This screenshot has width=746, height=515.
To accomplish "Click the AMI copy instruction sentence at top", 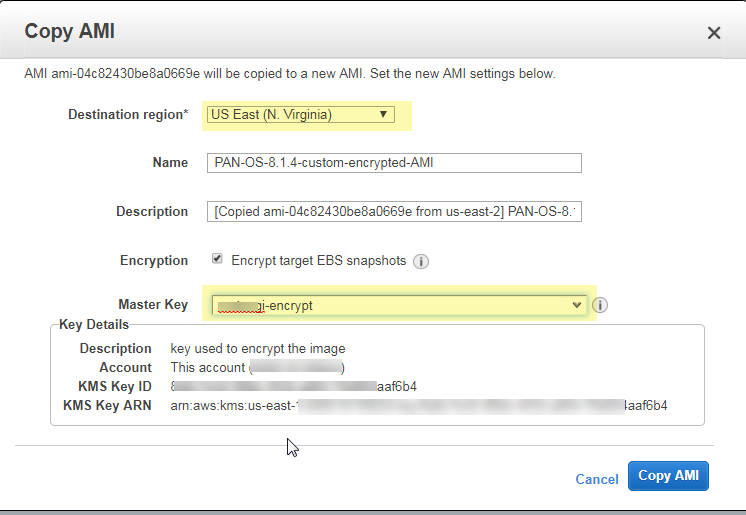I will tap(290, 74).
